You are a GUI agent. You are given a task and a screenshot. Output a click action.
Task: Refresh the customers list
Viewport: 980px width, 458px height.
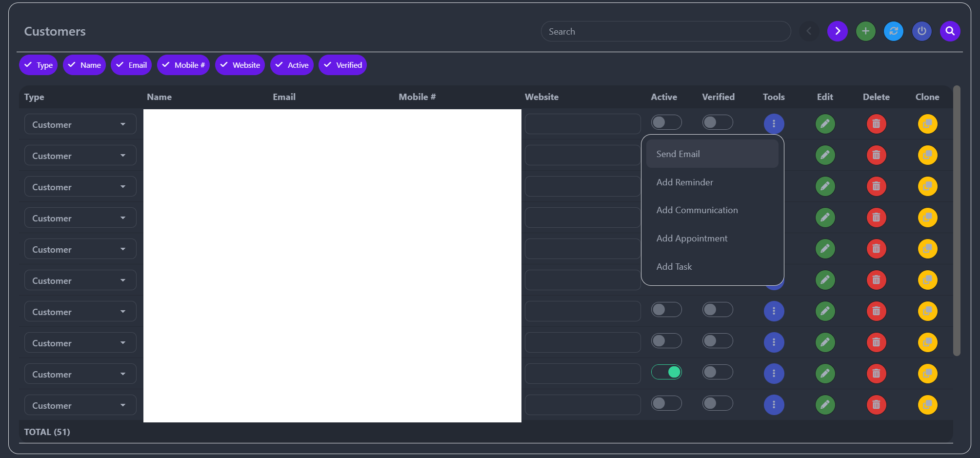point(893,31)
